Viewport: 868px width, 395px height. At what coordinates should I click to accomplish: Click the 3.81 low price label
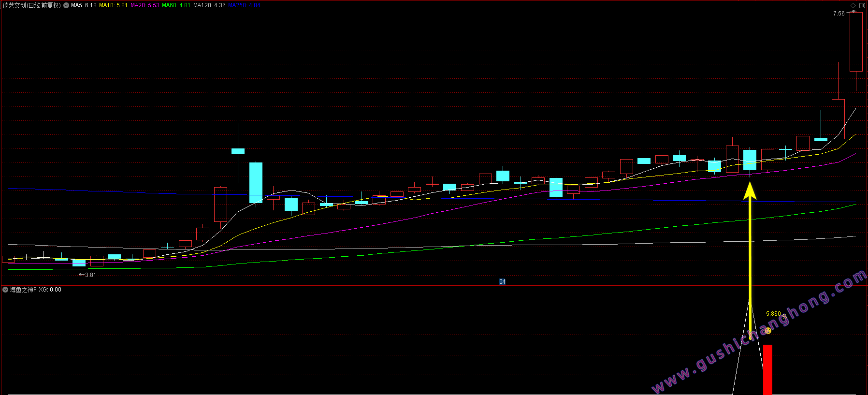[90, 275]
